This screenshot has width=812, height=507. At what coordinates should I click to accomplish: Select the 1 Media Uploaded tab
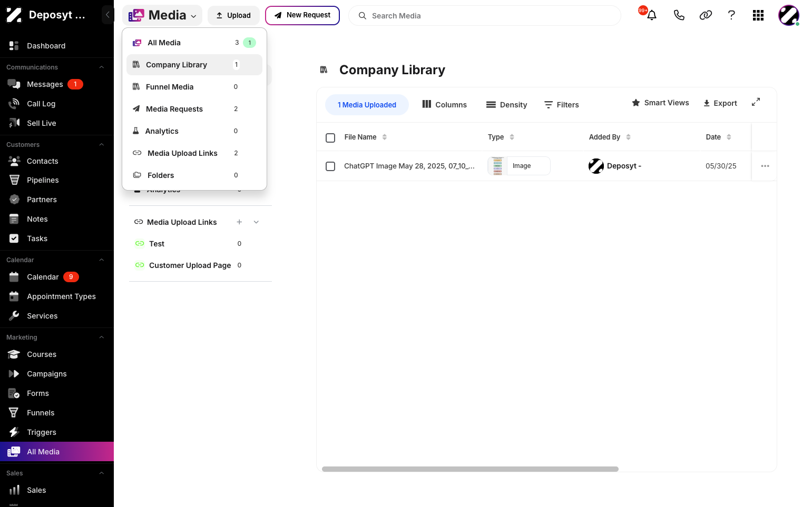367,105
